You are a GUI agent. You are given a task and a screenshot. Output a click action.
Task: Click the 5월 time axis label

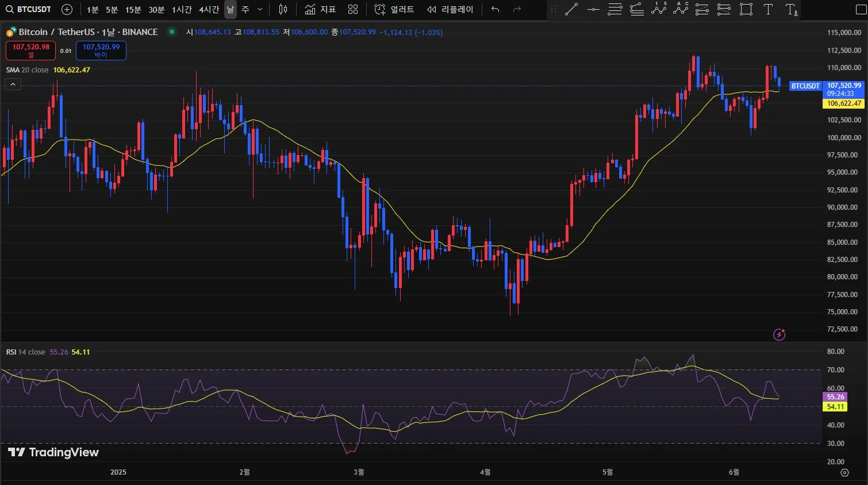[x=608, y=472]
